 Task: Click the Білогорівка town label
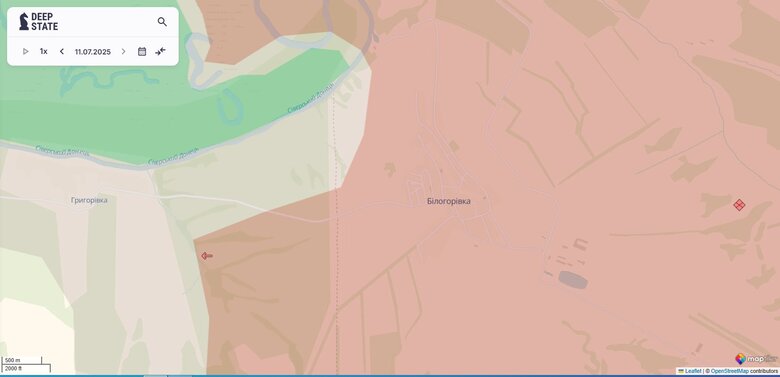click(x=449, y=201)
